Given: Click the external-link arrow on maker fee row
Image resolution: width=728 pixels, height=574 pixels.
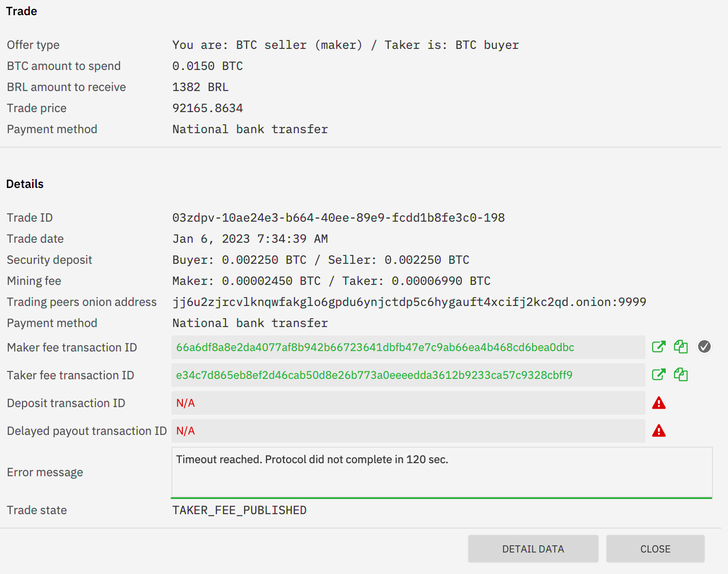Looking at the screenshot, I should click(x=658, y=347).
